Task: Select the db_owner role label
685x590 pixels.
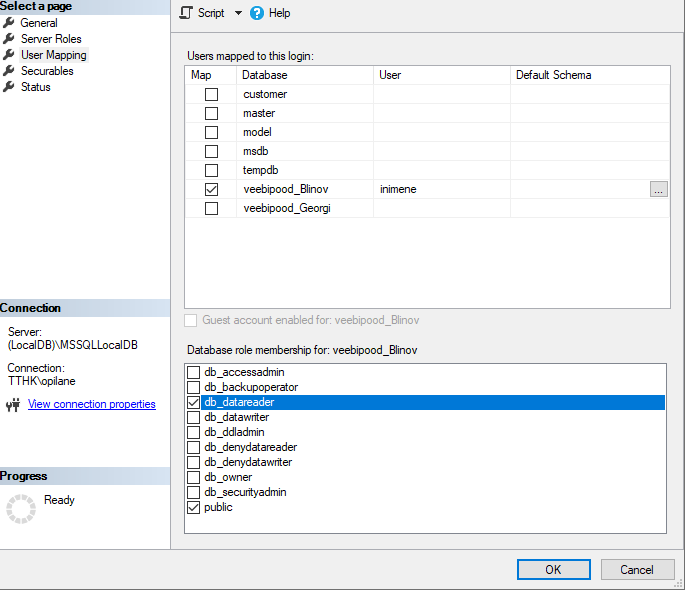Action: click(228, 477)
